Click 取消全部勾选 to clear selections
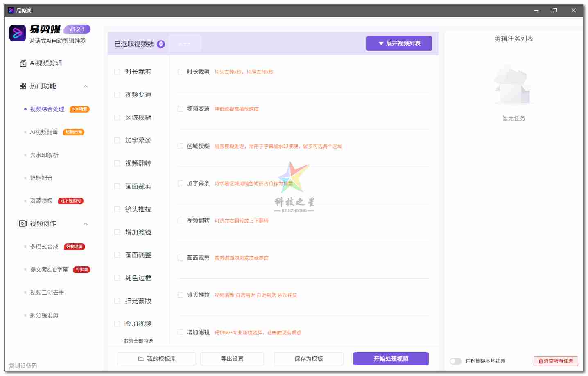The width and height of the screenshot is (588, 376). 137,340
